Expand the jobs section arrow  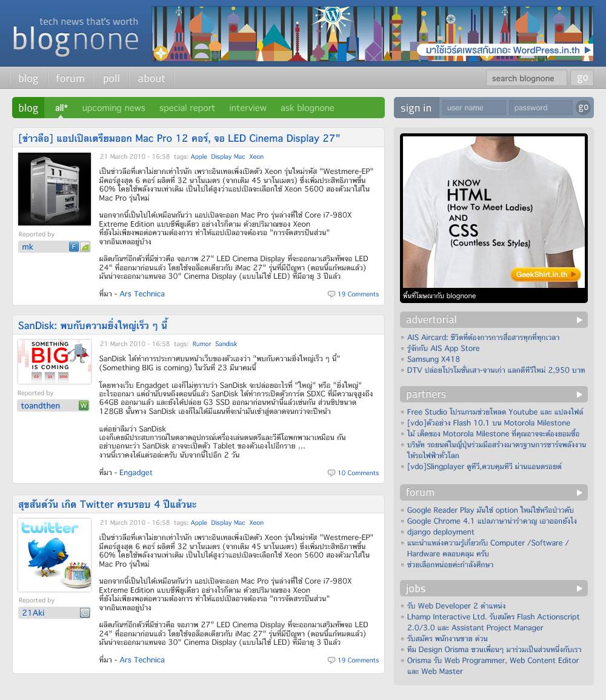(x=579, y=588)
